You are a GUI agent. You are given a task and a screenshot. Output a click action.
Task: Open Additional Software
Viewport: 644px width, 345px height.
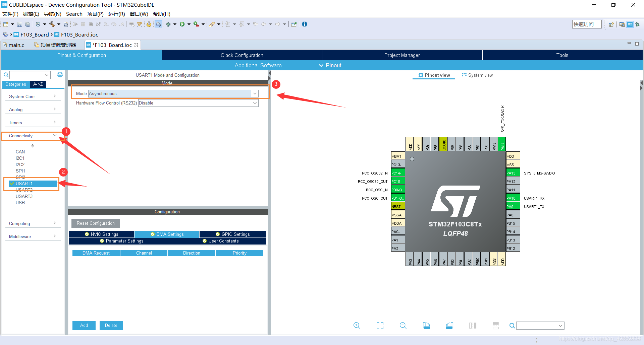(x=258, y=65)
